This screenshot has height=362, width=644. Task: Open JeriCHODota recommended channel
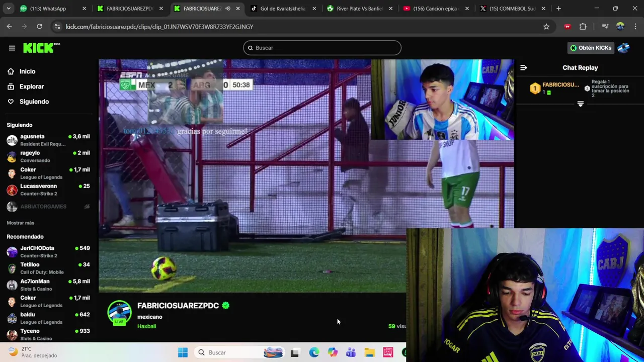tap(48, 251)
